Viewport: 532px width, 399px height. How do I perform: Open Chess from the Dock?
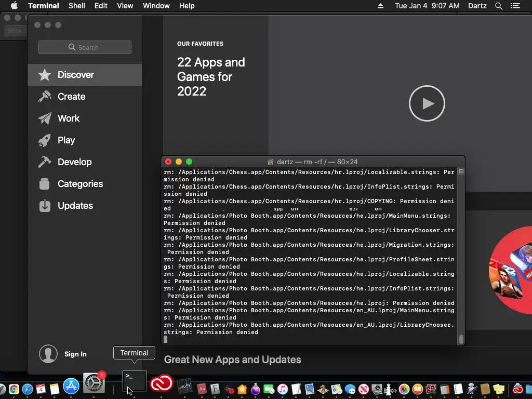[x=323, y=389]
